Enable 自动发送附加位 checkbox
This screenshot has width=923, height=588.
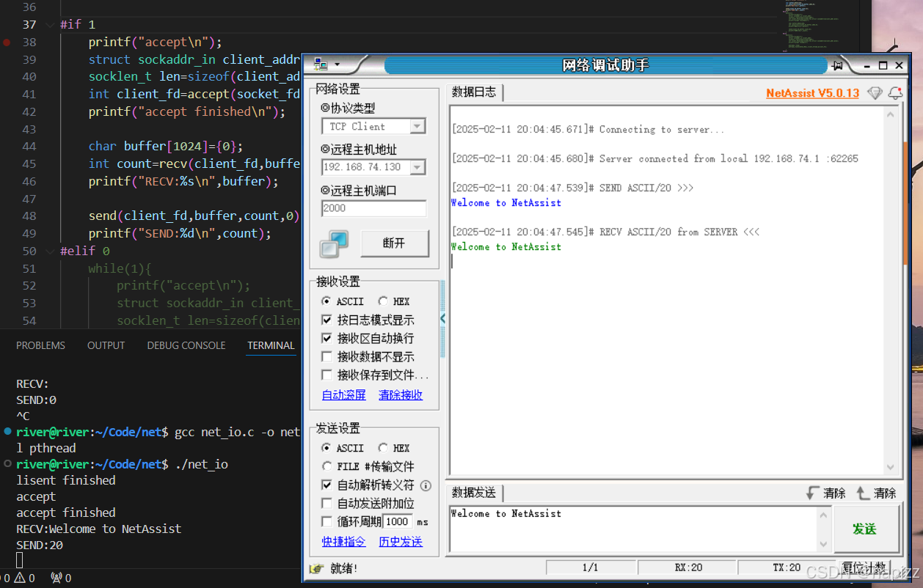(x=327, y=503)
